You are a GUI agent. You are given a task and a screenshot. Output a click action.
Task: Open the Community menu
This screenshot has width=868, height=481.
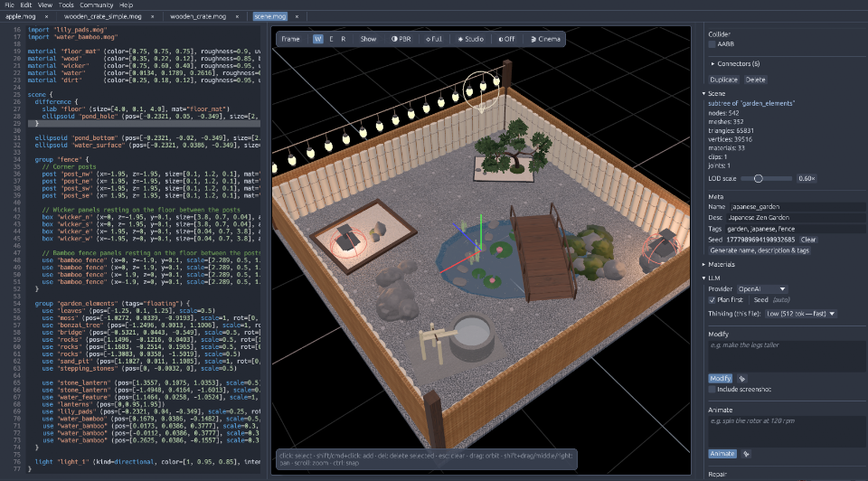pos(97,5)
